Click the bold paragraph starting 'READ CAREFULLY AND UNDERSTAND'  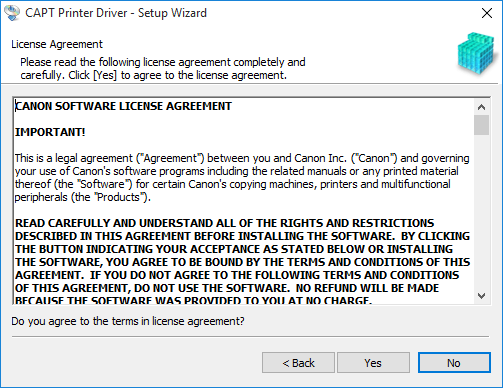pos(242,262)
